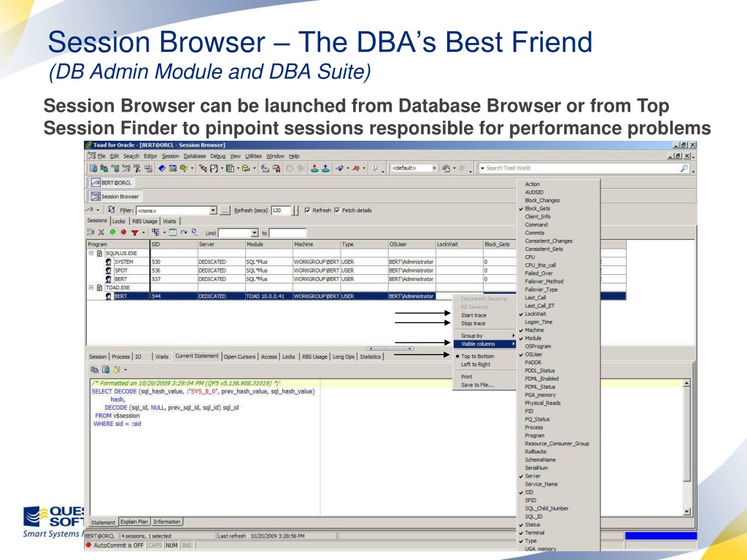Click the blue diamond icon in main toolbar

[162, 168]
